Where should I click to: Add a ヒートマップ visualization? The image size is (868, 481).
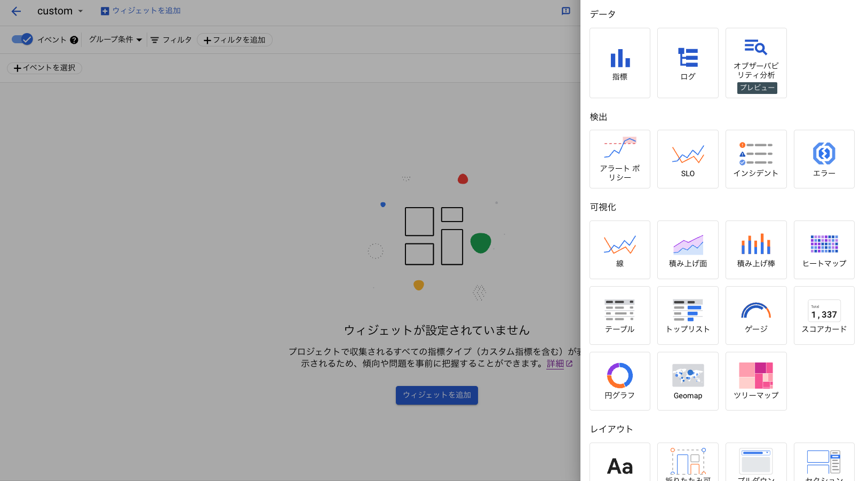point(824,249)
